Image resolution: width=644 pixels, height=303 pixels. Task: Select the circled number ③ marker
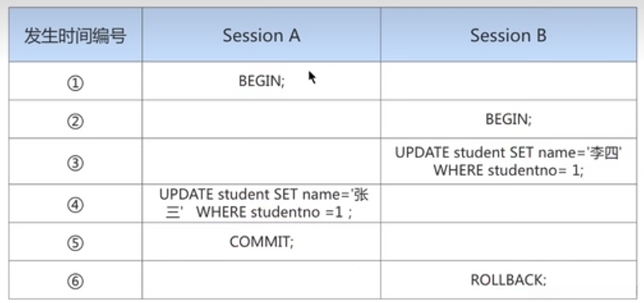(75, 163)
